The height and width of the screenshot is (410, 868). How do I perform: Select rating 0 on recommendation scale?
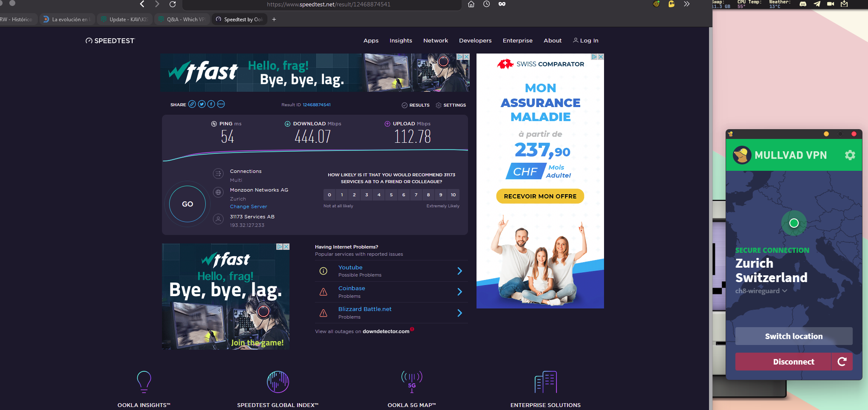point(329,195)
